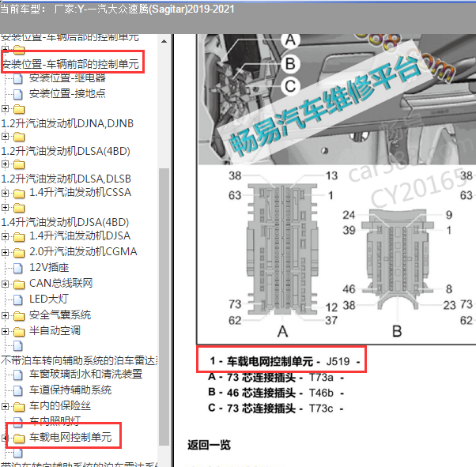Expand the 半自动空调 node
This screenshot has height=467, width=476.
5,331
